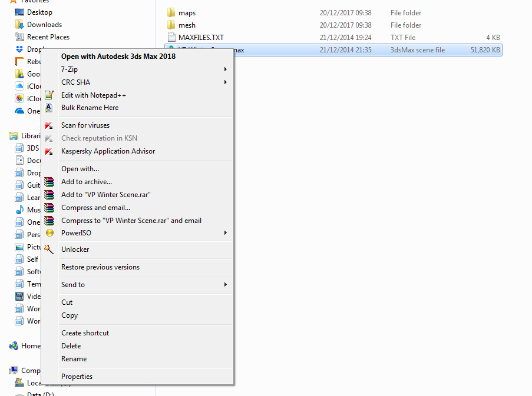The height and width of the screenshot is (396, 532).
Task: Select Kaspersky Application Advisor entry
Action: (108, 151)
